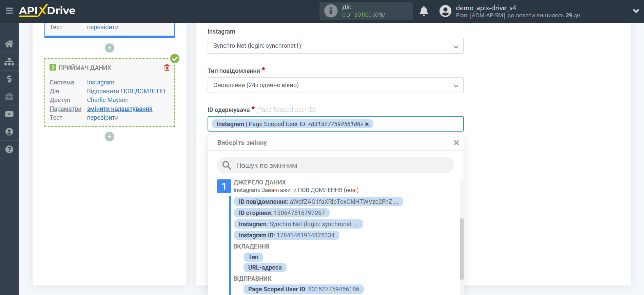This screenshot has width=644, height=295.
Task: Close the variable selection panel
Action: 456,143
